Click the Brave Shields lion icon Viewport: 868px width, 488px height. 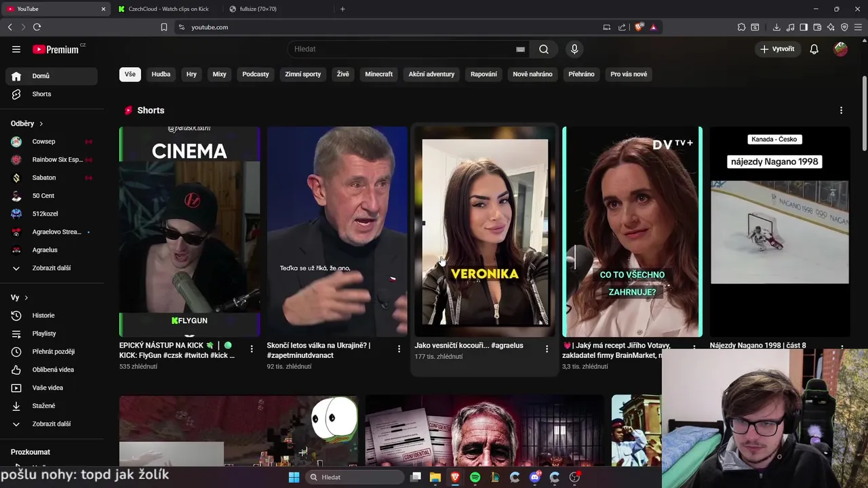coord(639,27)
